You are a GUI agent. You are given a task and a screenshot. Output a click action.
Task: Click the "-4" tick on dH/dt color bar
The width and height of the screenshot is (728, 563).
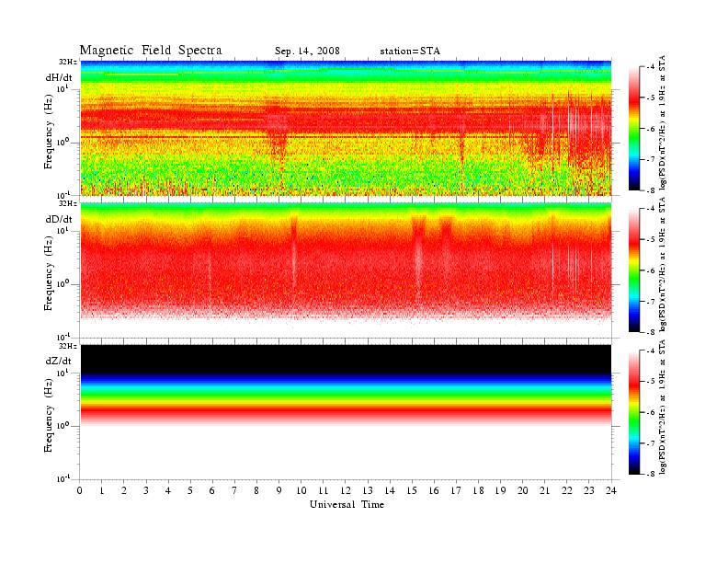click(x=651, y=67)
